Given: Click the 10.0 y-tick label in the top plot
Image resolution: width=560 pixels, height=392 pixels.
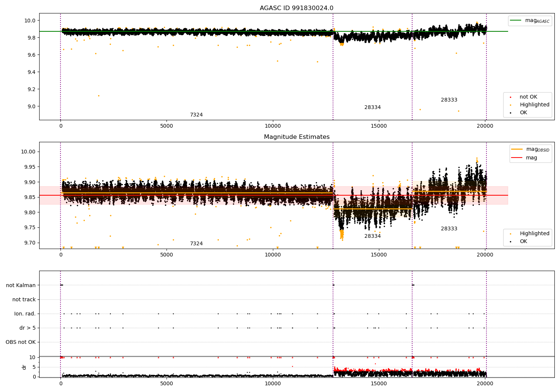Looking at the screenshot, I should 30,21.
